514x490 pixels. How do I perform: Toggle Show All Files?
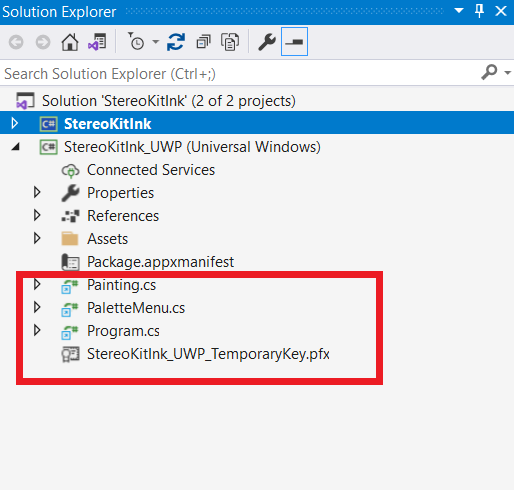click(x=230, y=42)
